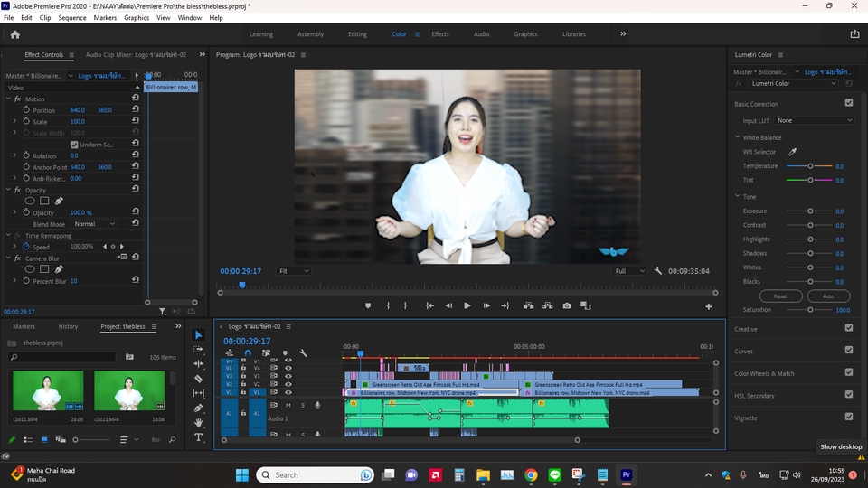Screen dimensions: 868x488
Task: Open the Input LUT dropdown
Action: coord(814,120)
